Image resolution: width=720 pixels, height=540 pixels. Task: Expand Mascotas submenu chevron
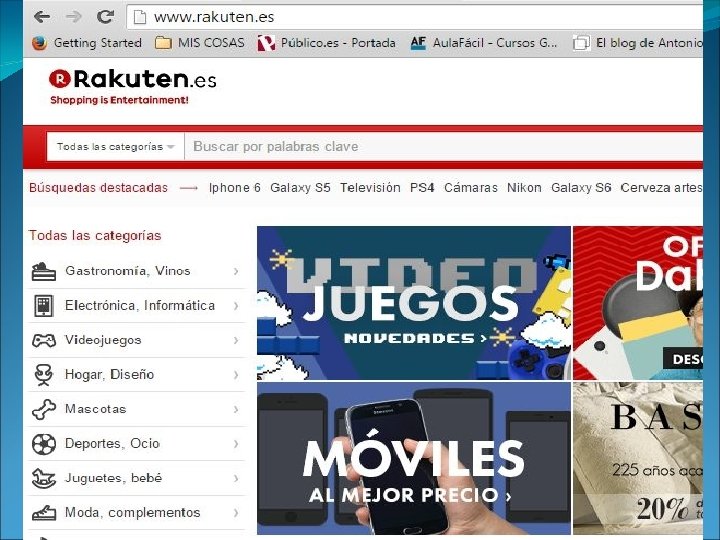pyautogui.click(x=236, y=410)
